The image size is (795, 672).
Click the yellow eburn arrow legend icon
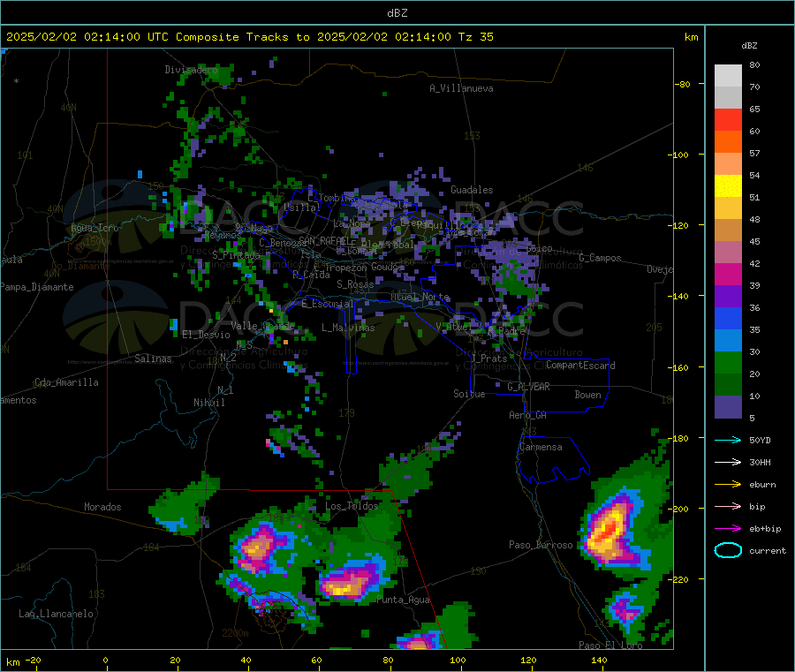pyautogui.click(x=728, y=484)
